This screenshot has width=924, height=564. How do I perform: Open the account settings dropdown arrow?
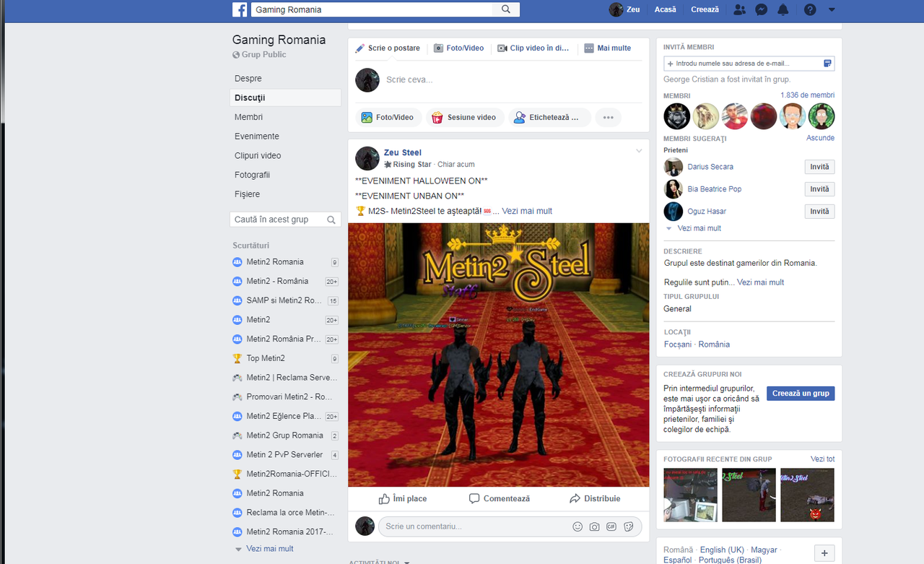pyautogui.click(x=830, y=9)
